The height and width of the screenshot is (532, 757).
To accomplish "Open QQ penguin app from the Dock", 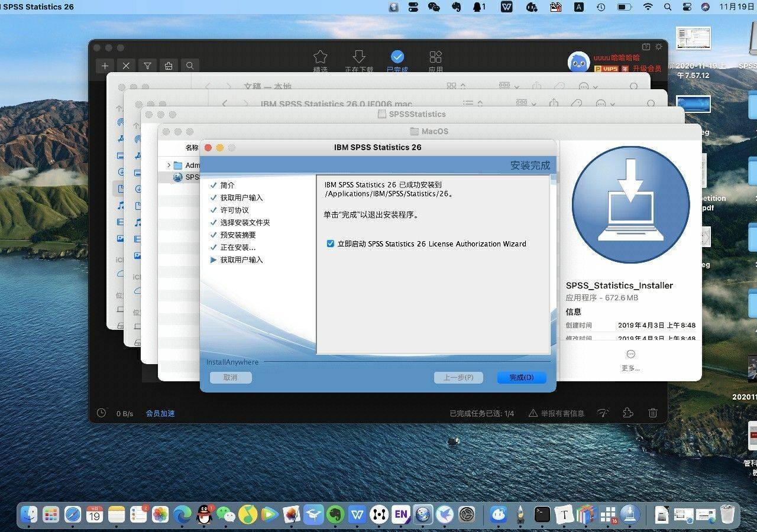I will [x=204, y=514].
